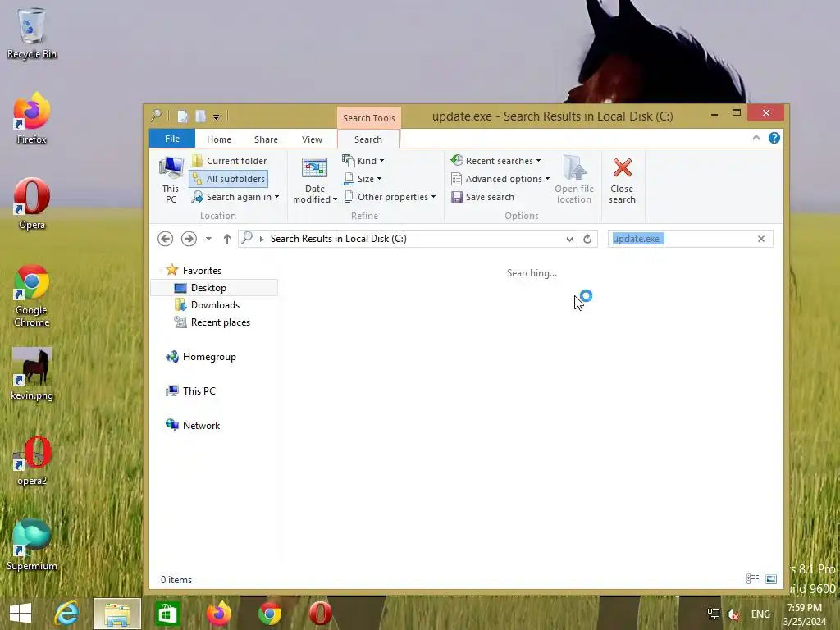Toggle the All subfolders search option
This screenshot has height=630, width=840.
tap(229, 179)
